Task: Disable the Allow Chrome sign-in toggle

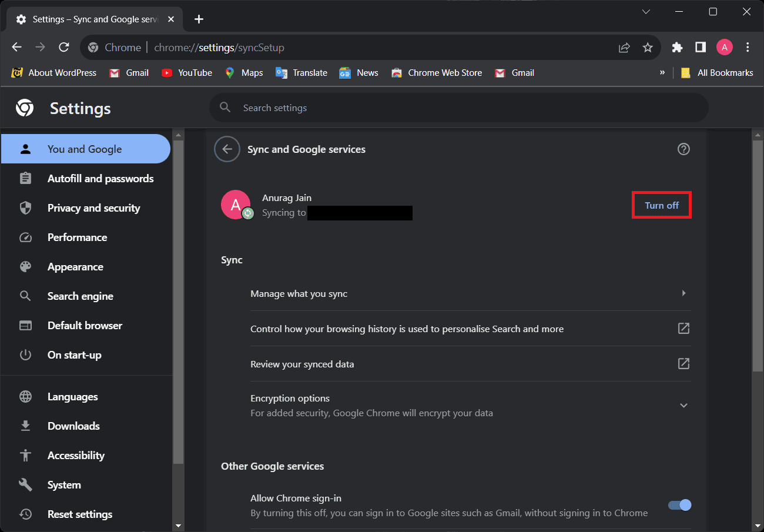Action: click(680, 505)
